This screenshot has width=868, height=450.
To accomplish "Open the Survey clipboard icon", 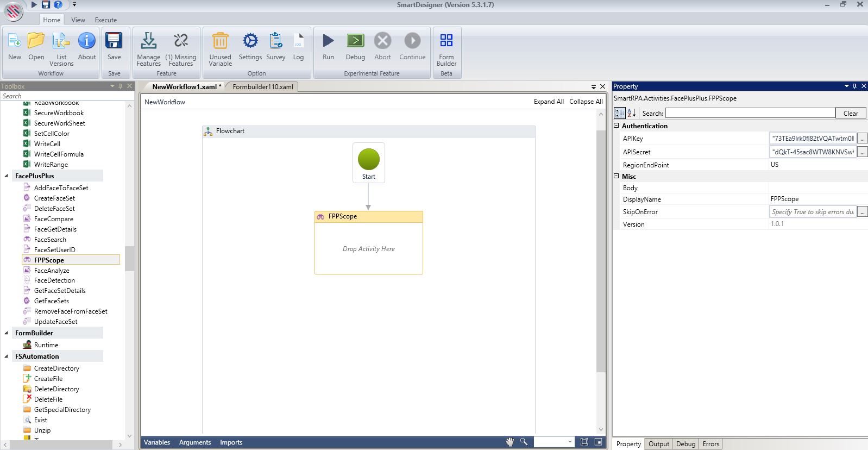I will [x=275, y=41].
